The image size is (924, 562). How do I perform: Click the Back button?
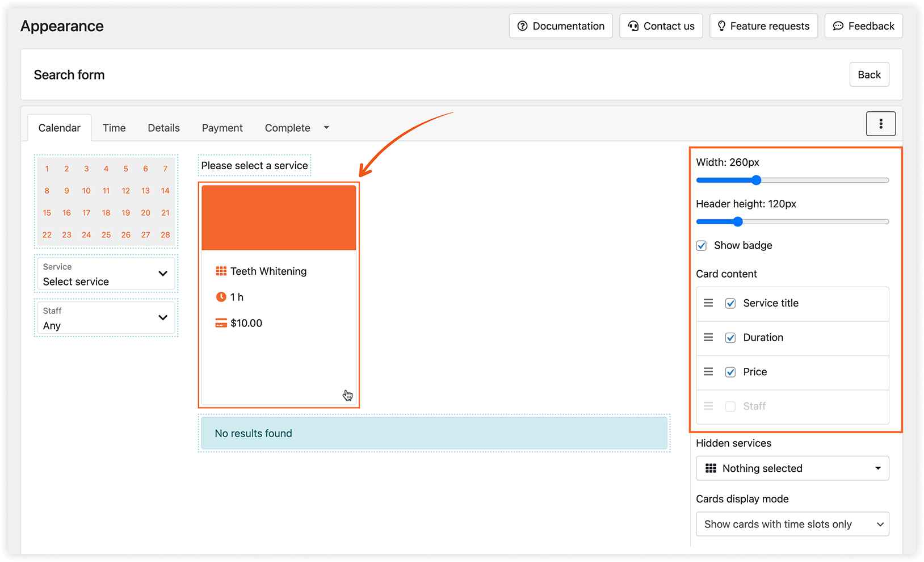(x=869, y=74)
